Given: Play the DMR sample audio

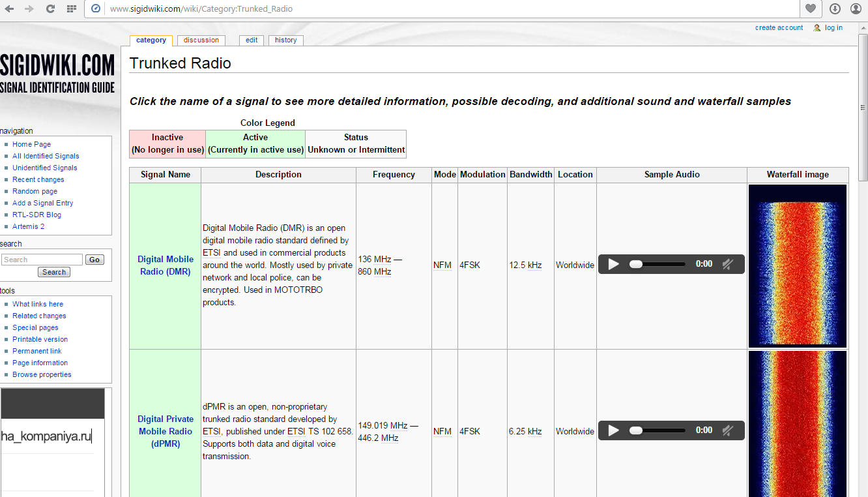Looking at the screenshot, I should click(613, 264).
